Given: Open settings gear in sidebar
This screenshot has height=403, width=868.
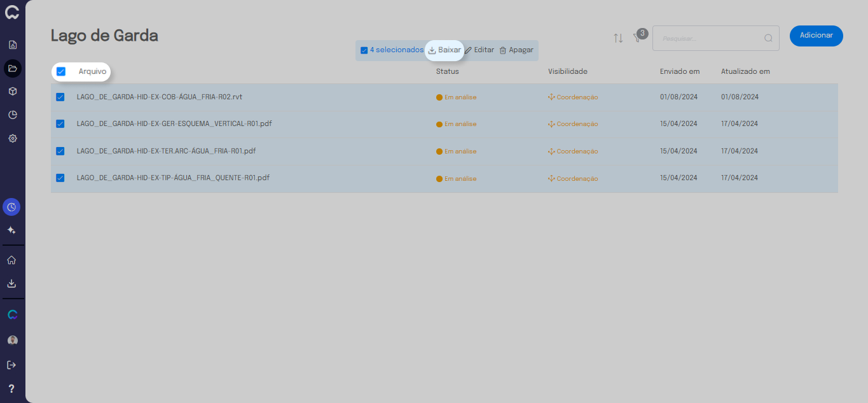Looking at the screenshot, I should 12,138.
